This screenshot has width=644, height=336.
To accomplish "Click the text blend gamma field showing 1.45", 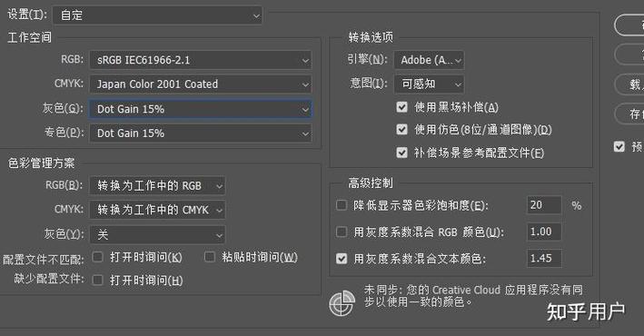I will click(544, 259).
